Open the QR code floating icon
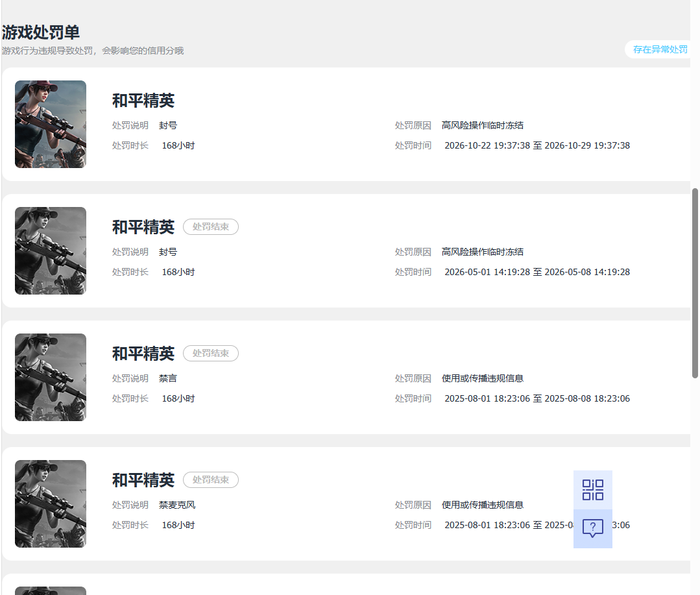The image size is (700, 595). pyautogui.click(x=592, y=490)
